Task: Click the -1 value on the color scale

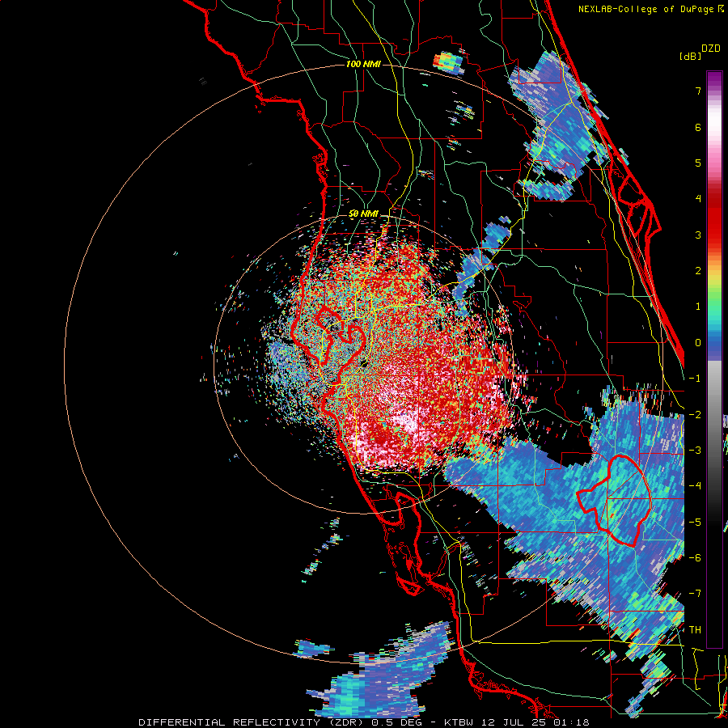Action: point(695,379)
